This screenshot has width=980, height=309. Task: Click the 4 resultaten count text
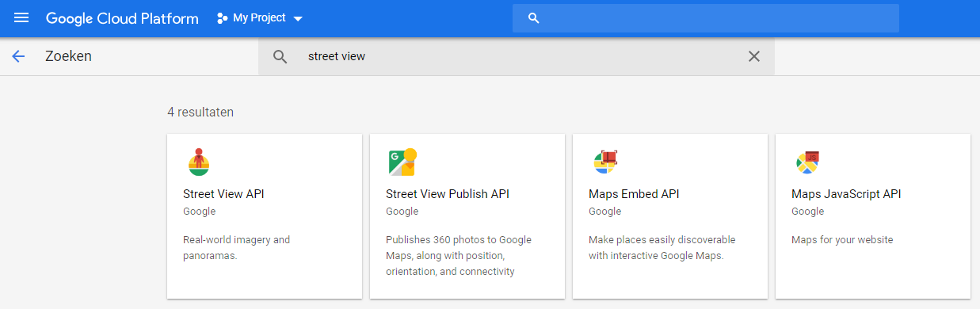200,113
